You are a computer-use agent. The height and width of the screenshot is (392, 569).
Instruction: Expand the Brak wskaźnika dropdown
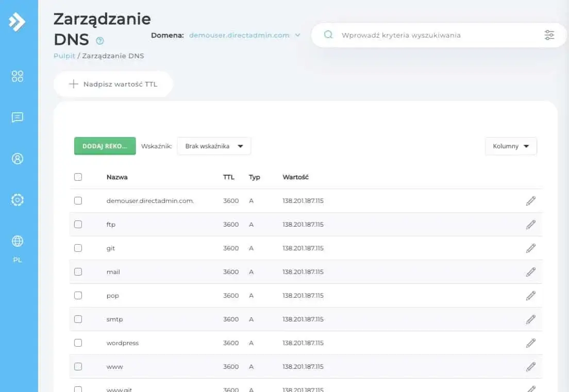213,146
